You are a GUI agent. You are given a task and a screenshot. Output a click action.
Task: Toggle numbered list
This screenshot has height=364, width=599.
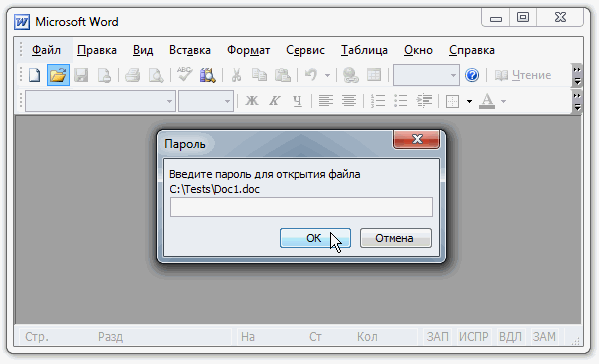tap(377, 101)
